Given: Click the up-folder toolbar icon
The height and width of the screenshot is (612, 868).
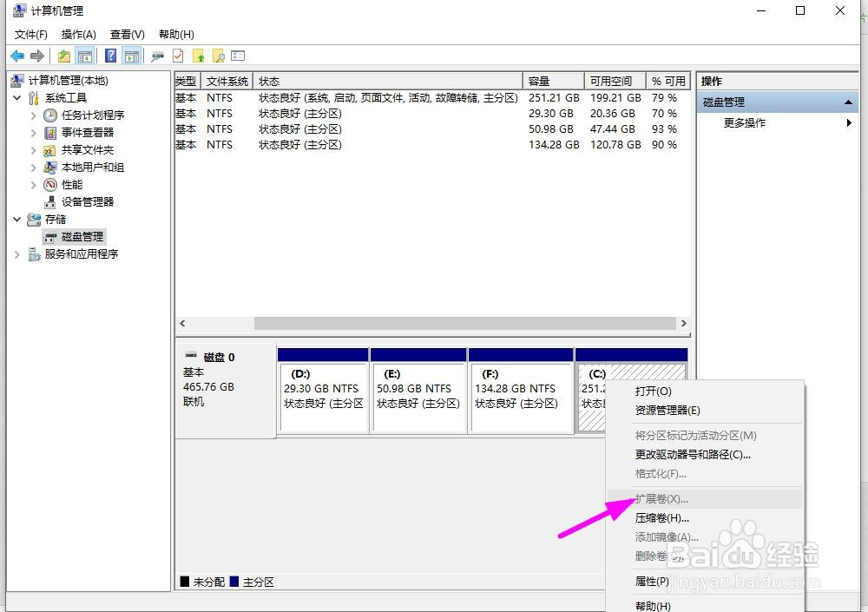Looking at the screenshot, I should click(63, 55).
